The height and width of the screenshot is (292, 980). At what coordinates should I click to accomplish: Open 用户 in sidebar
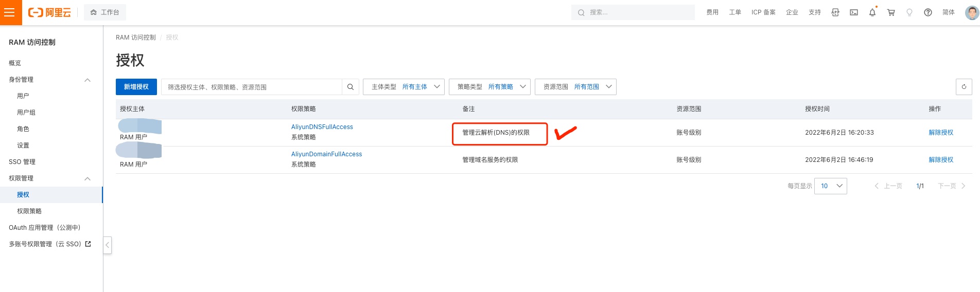click(x=23, y=96)
